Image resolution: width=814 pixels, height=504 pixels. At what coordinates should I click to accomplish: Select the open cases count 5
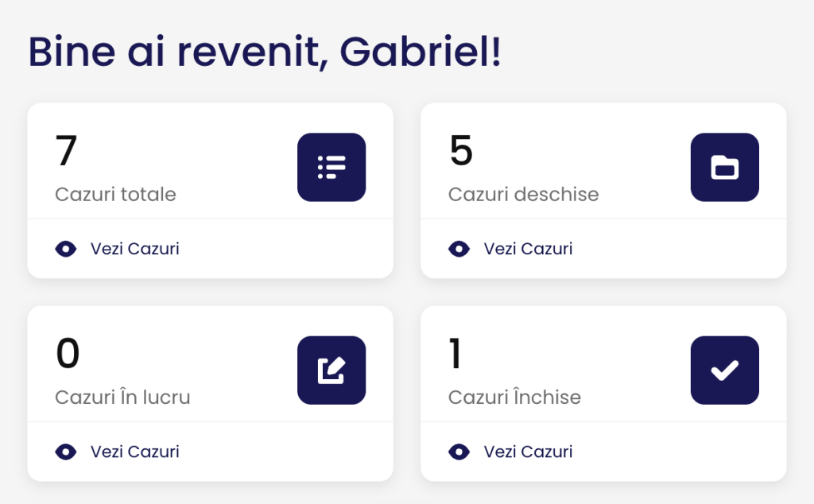coord(461,150)
